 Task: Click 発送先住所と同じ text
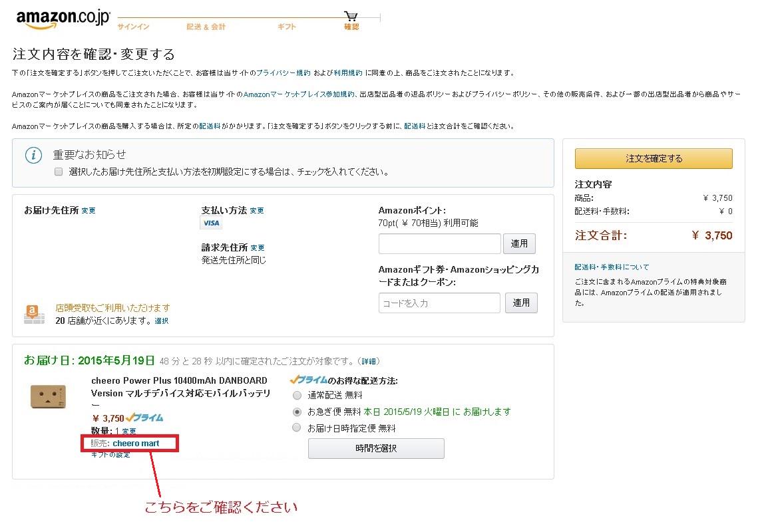click(x=234, y=261)
